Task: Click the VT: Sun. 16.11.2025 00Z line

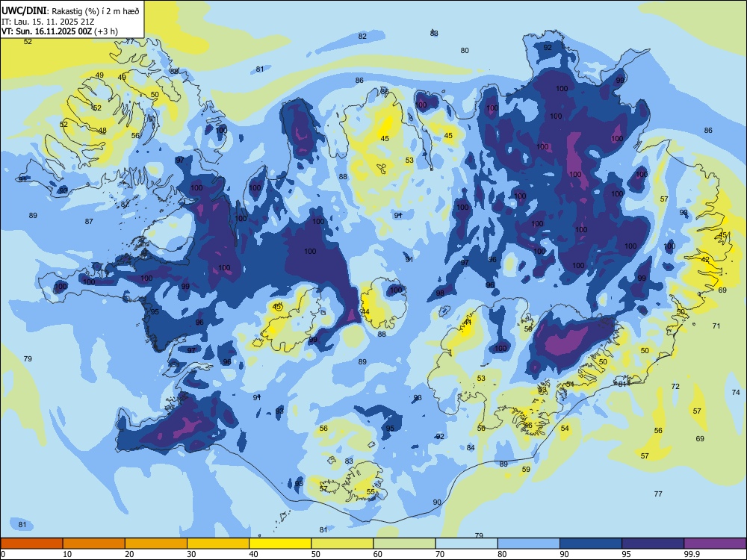Action: 60,31
